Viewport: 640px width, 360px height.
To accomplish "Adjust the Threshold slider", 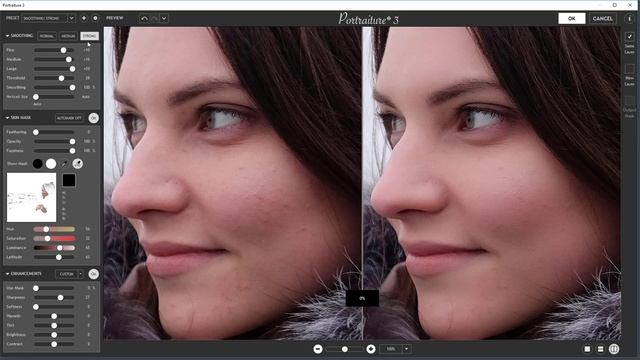I will [54, 78].
